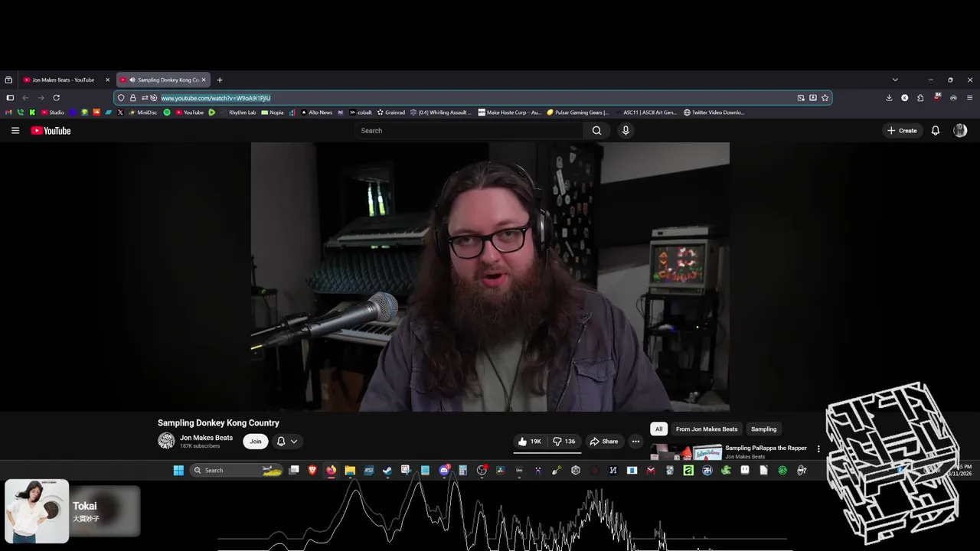
Task: Open the Firefox downloads panel
Action: tap(889, 98)
